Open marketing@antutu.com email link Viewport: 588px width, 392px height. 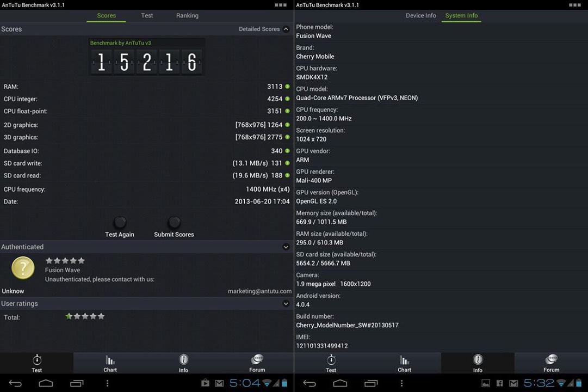pyautogui.click(x=259, y=291)
